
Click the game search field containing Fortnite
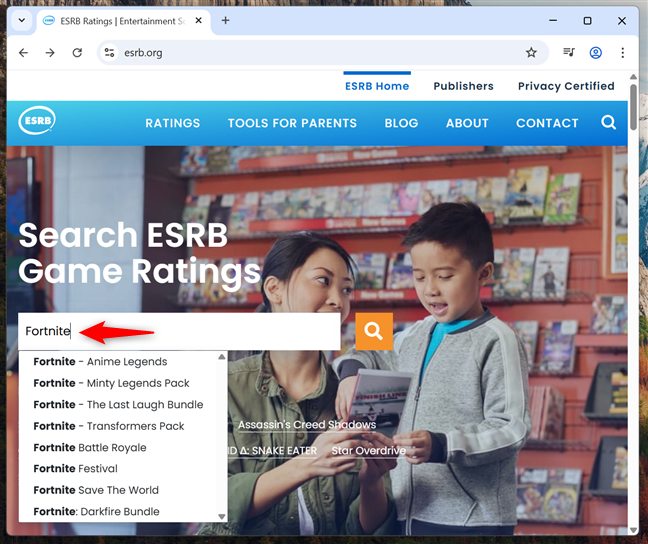pos(179,332)
